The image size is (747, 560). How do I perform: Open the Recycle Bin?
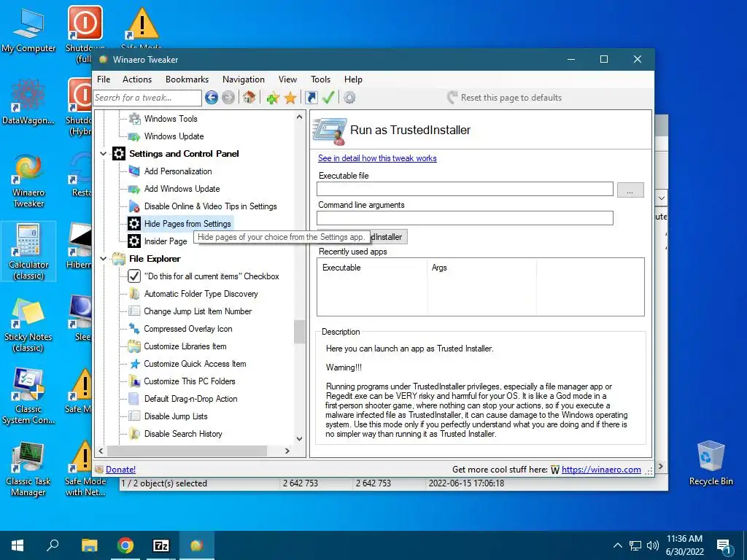tap(711, 463)
